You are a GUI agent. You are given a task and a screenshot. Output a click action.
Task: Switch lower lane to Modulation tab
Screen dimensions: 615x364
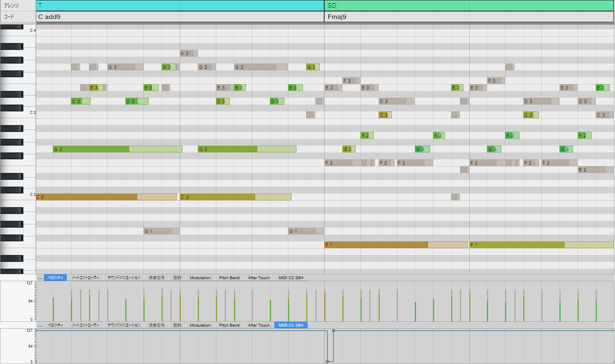click(x=200, y=325)
